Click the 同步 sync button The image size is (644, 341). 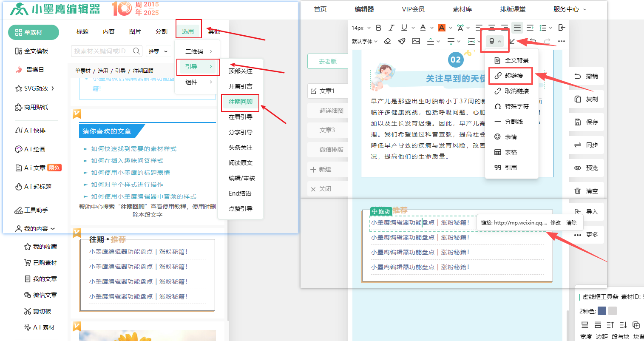[x=586, y=145]
